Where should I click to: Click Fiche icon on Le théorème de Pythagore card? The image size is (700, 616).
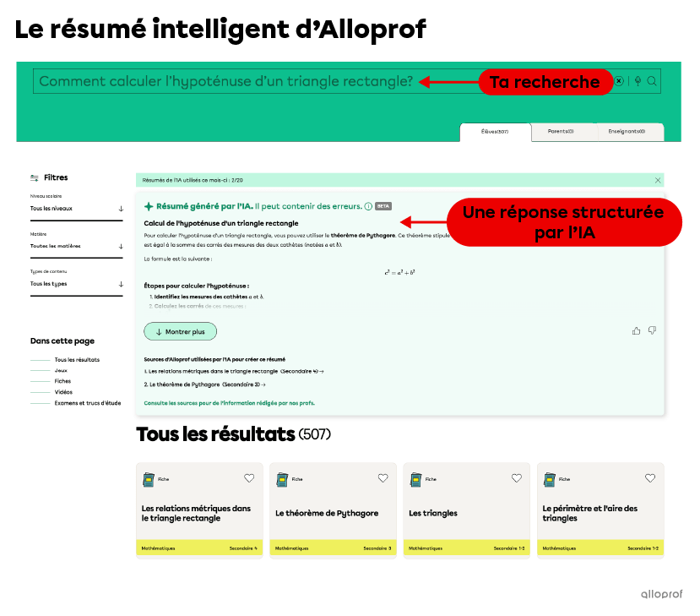(282, 480)
